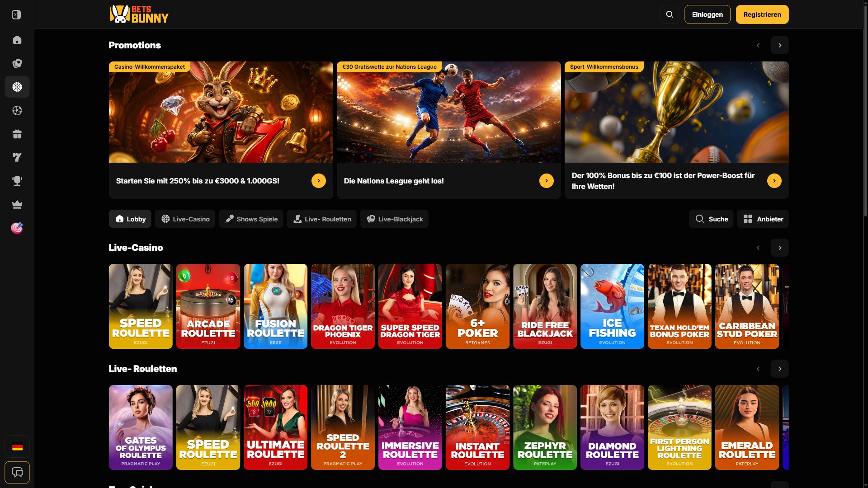Switch to the Live-Blackjack tab
The image size is (868, 488).
[x=394, y=219]
